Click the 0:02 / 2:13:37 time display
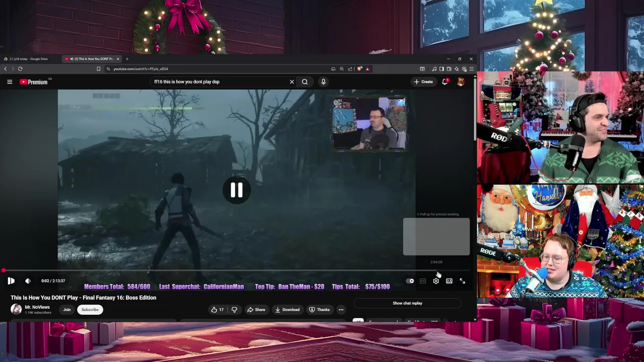Image resolution: width=644 pixels, height=362 pixels. (53, 281)
